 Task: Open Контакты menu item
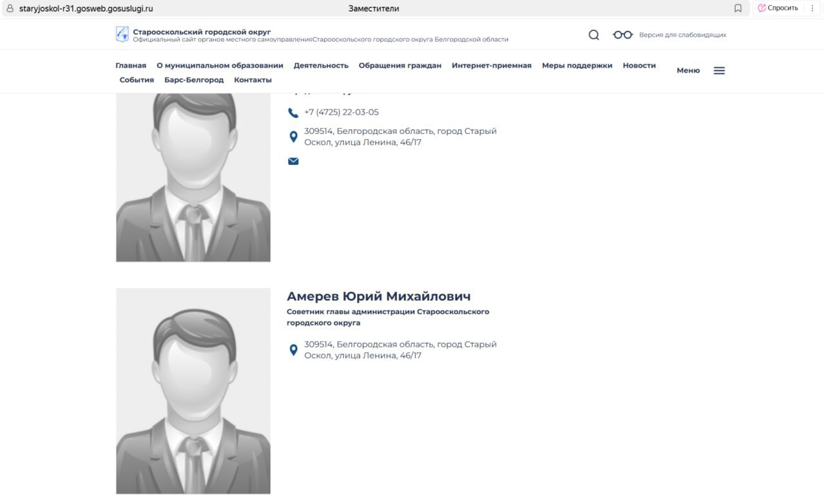click(253, 80)
